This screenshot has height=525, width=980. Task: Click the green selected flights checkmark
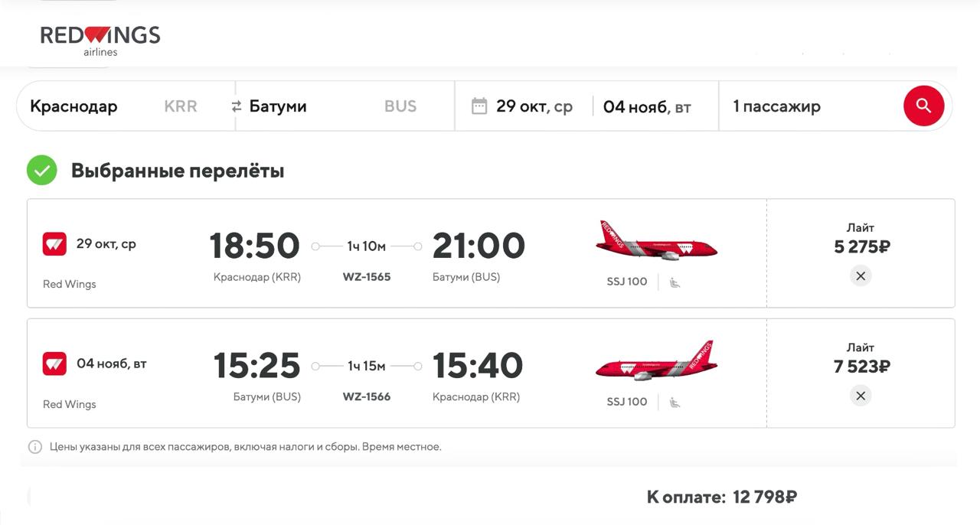[42, 170]
